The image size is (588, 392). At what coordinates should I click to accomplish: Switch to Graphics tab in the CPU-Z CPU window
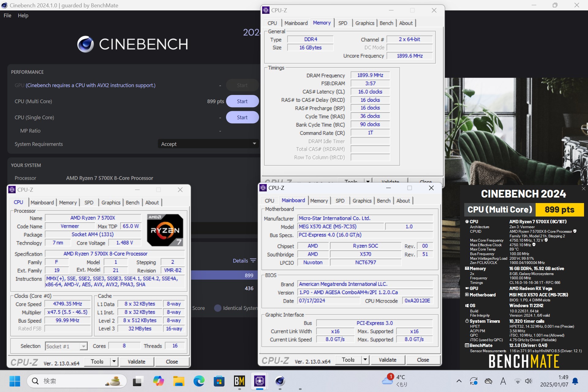click(x=111, y=202)
